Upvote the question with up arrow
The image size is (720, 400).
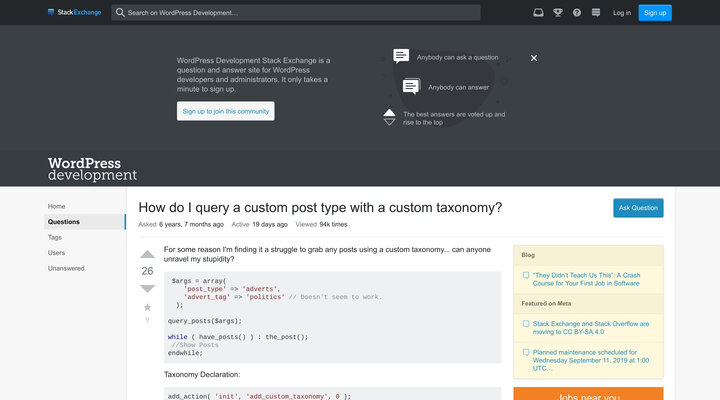click(x=147, y=254)
